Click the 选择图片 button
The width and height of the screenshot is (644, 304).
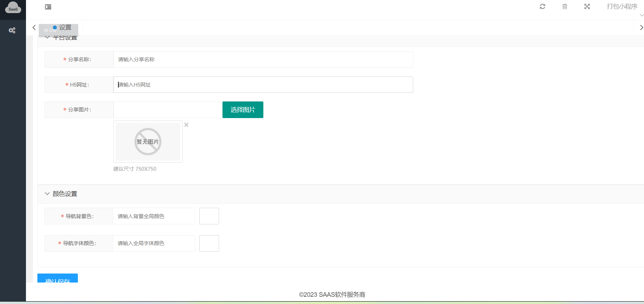[x=243, y=110]
